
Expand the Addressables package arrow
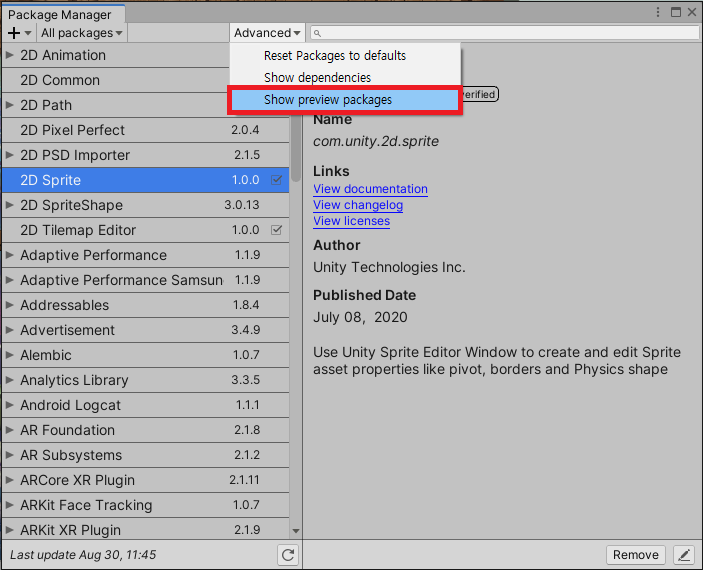pos(9,305)
